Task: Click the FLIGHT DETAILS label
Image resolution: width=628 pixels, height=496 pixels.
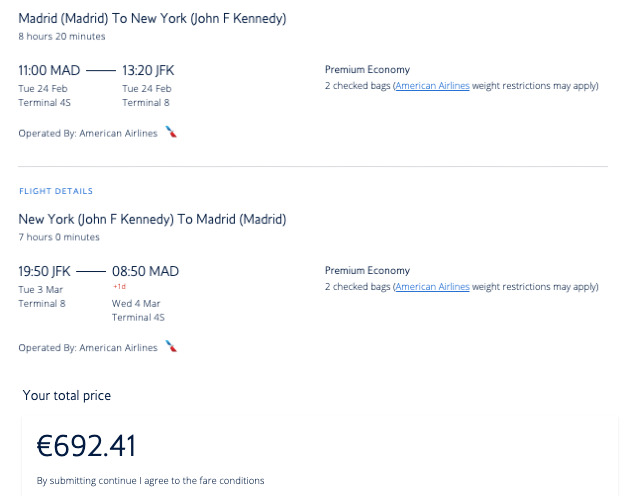Action: 56,191
